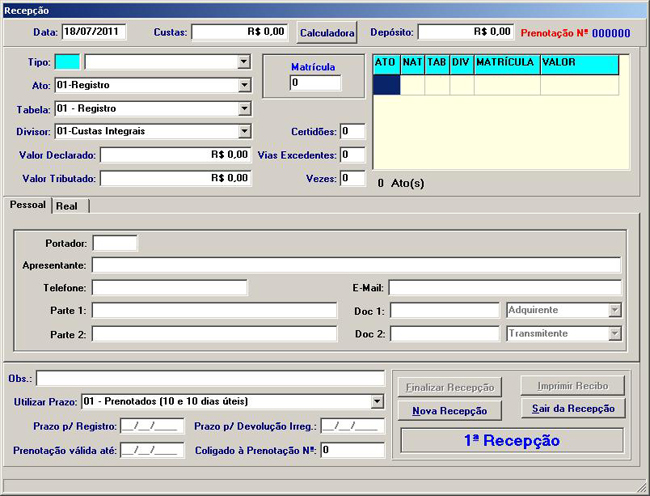Focus the Parte 1 field

tap(214, 310)
